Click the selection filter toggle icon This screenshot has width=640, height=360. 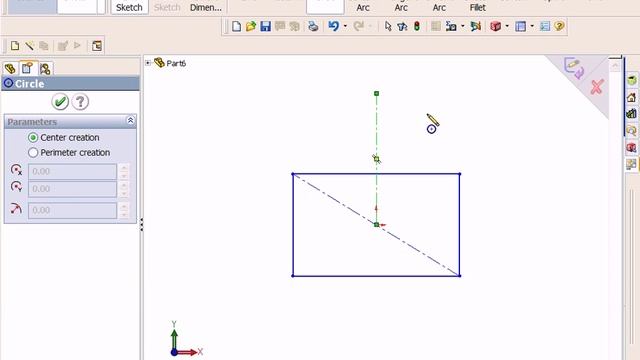click(402, 27)
